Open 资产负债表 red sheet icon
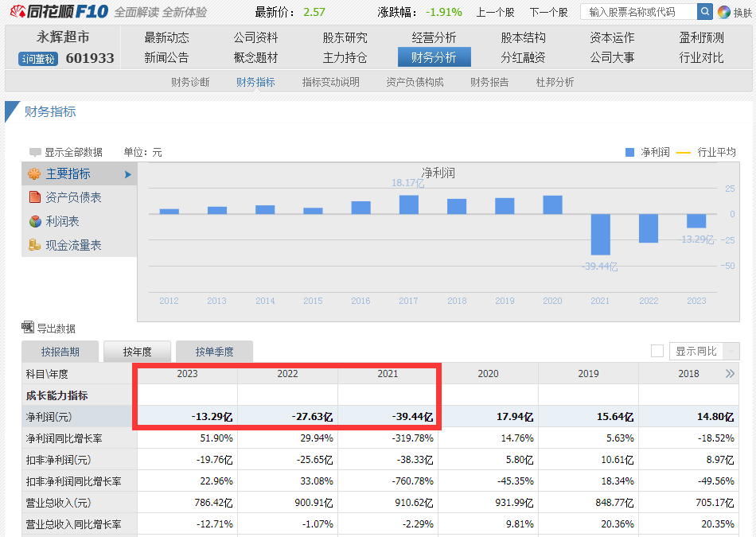This screenshot has width=756, height=537. pyautogui.click(x=34, y=197)
